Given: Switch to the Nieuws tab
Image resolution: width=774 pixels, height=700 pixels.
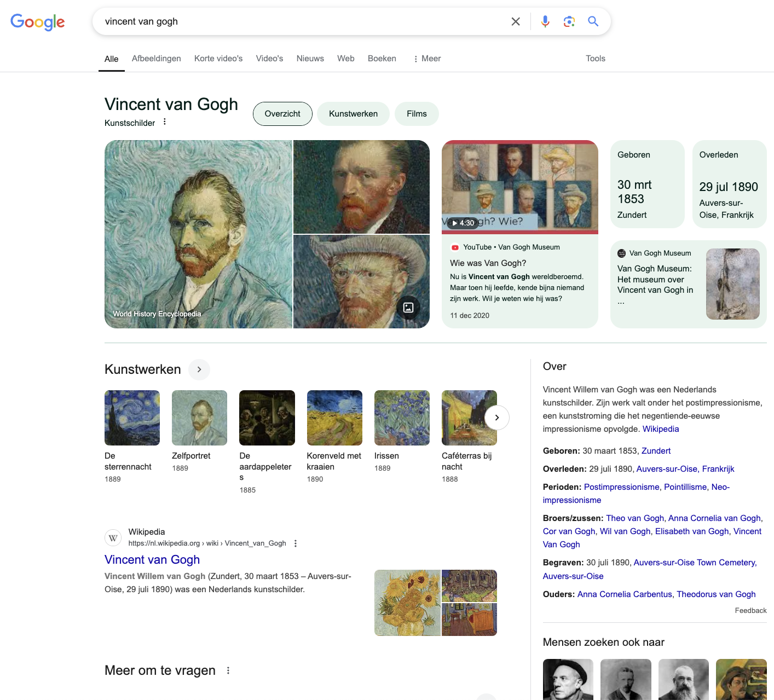Looking at the screenshot, I should tap(310, 59).
